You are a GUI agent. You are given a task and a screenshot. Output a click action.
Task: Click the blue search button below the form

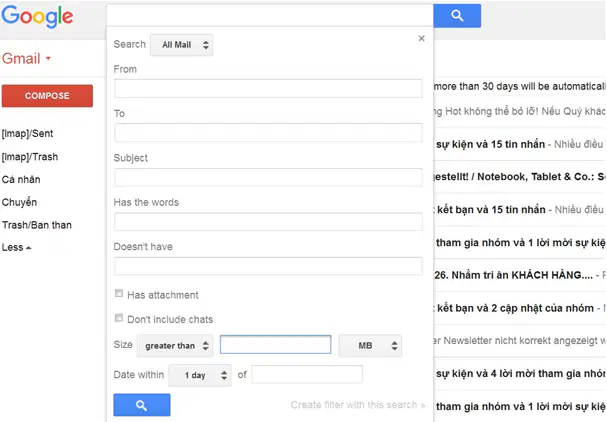(142, 405)
